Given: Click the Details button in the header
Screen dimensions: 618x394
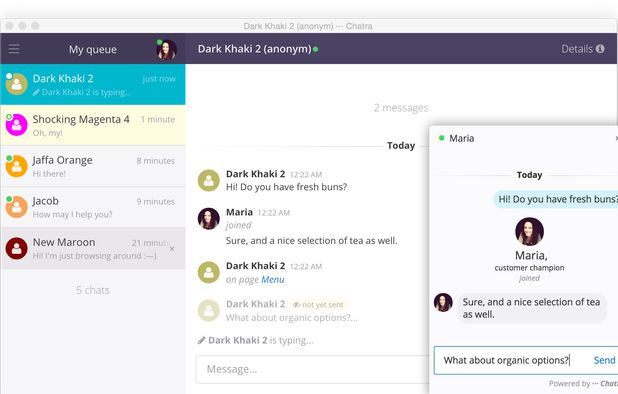Looking at the screenshot, I should point(583,49).
